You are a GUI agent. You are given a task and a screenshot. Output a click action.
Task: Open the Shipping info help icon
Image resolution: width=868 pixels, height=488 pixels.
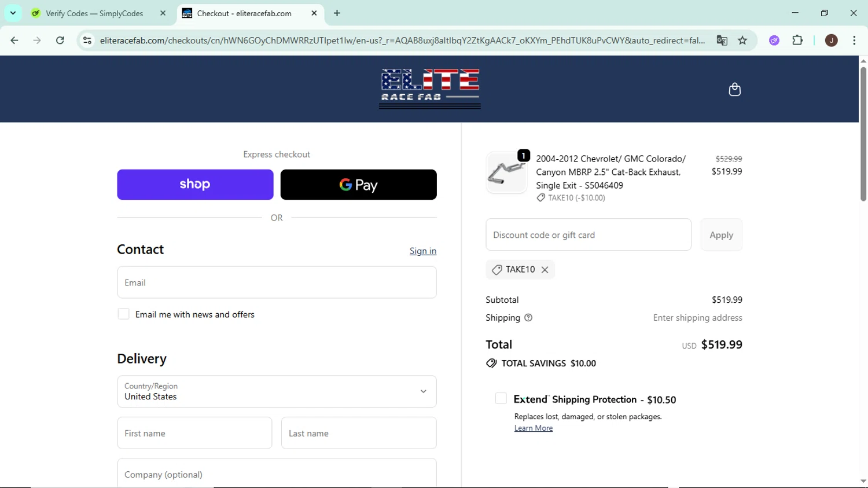click(528, 318)
